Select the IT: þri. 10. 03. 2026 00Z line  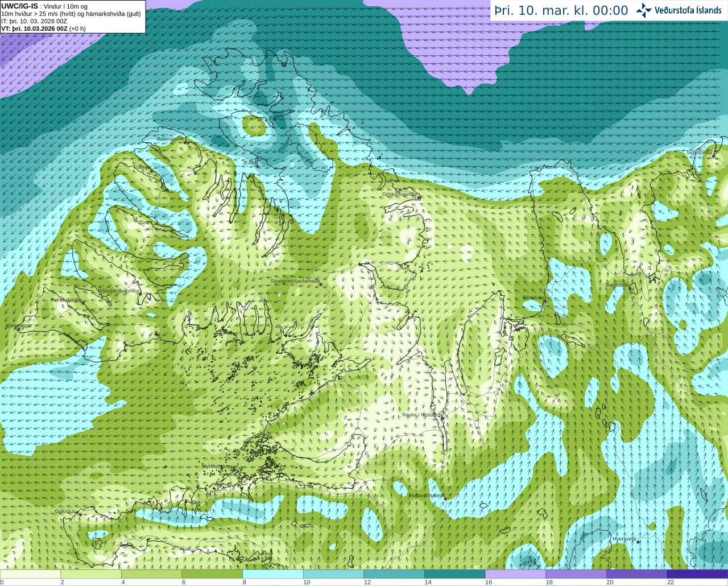coord(34,21)
